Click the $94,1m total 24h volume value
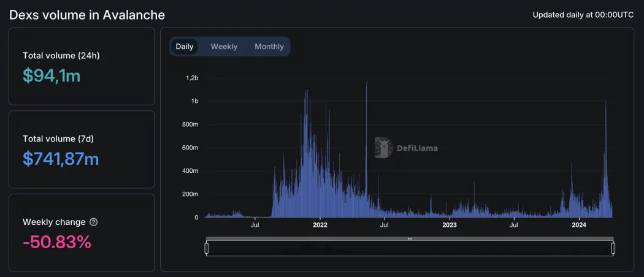644x277 pixels. pos(52,75)
